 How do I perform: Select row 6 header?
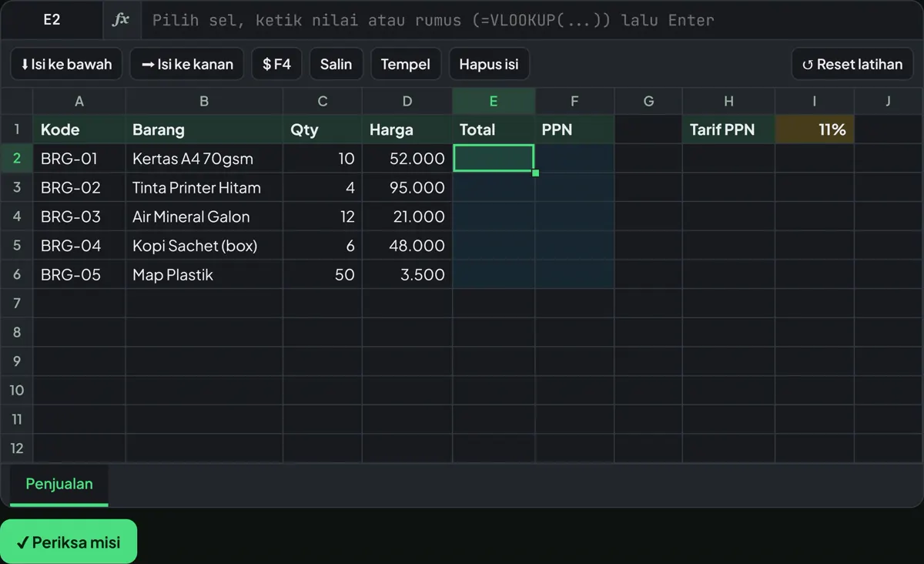17,274
